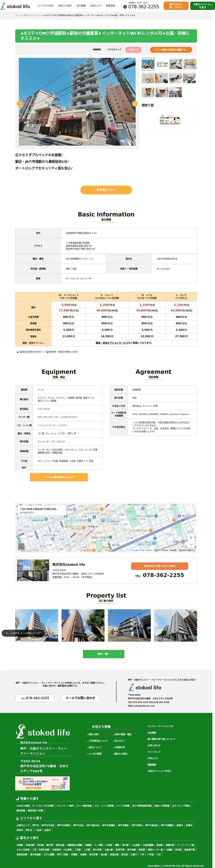
Task: Show the next property photo with right arrow
Action: [135, 103]
